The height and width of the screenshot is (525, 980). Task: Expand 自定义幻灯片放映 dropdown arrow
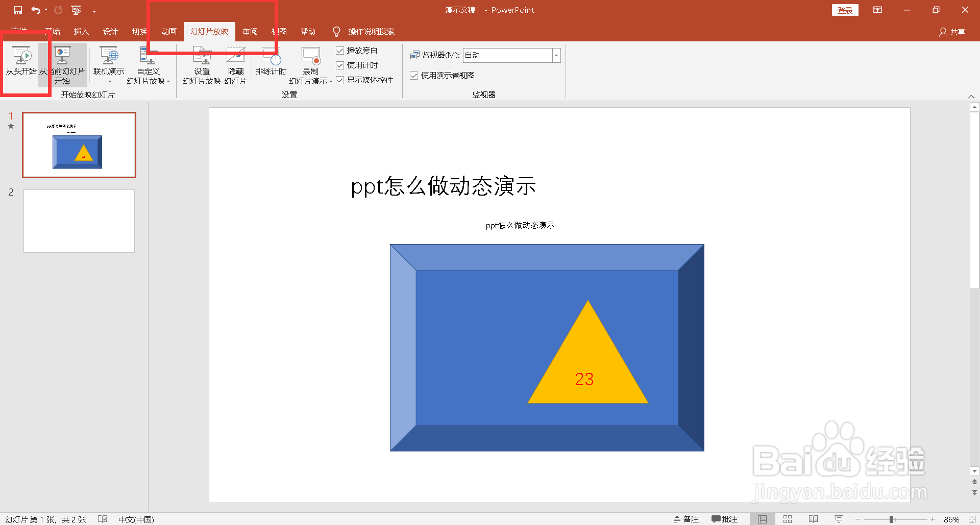tap(169, 81)
